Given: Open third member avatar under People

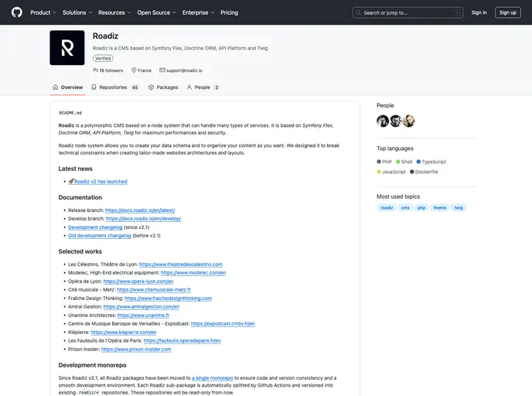Looking at the screenshot, I should [x=408, y=121].
